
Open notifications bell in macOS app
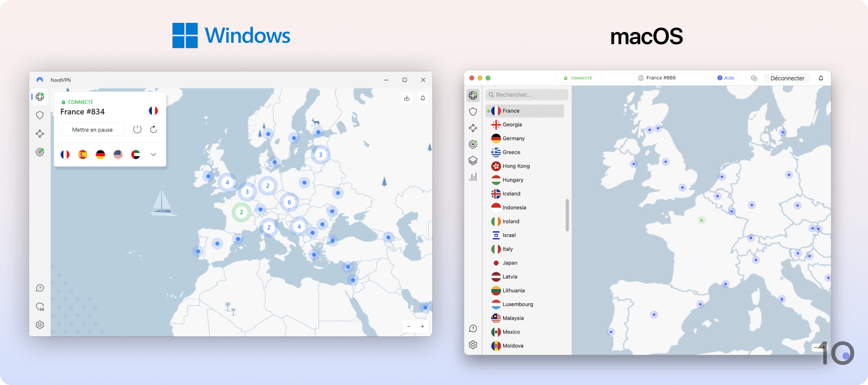(821, 78)
